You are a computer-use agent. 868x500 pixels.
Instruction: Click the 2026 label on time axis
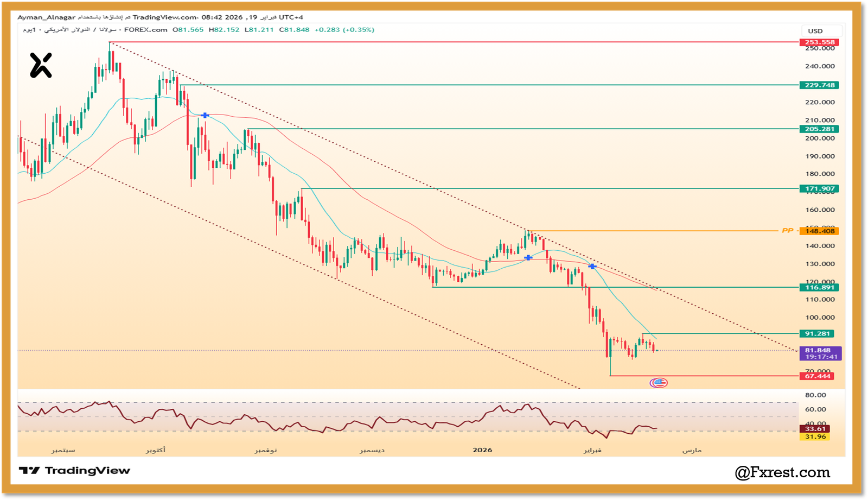pos(482,450)
